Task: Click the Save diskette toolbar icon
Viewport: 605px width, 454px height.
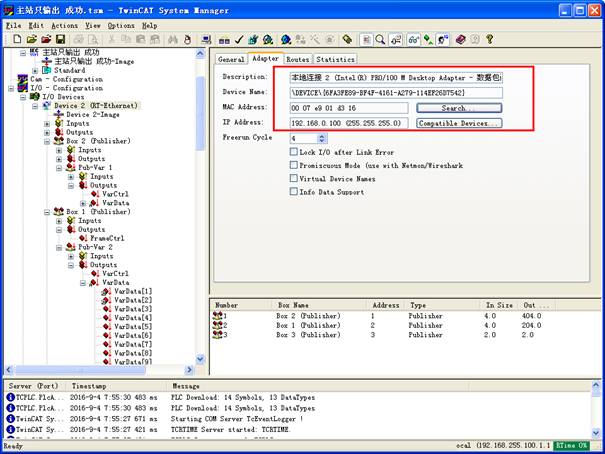Action: (x=59, y=39)
